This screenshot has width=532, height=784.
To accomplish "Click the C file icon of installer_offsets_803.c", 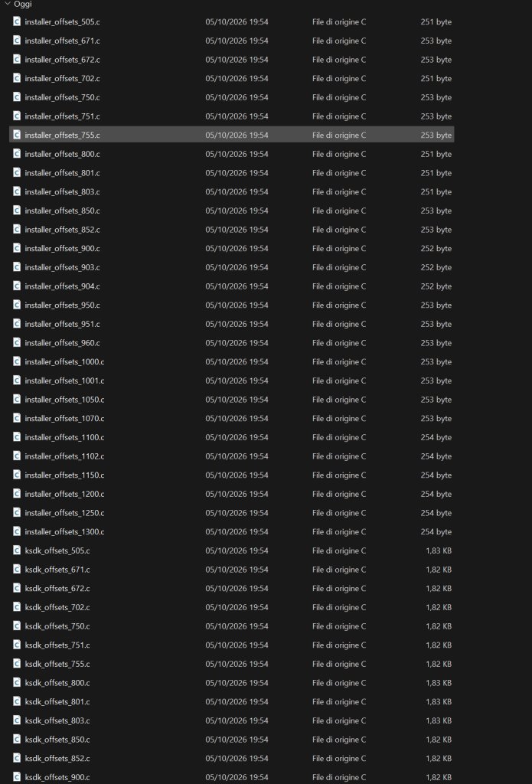I will click(17, 191).
